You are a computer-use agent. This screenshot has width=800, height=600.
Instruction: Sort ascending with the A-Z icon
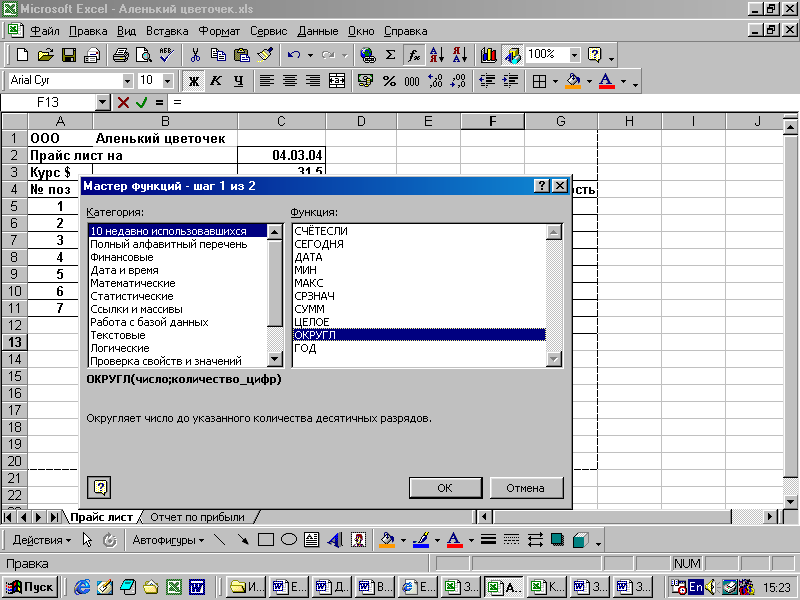pos(437,55)
